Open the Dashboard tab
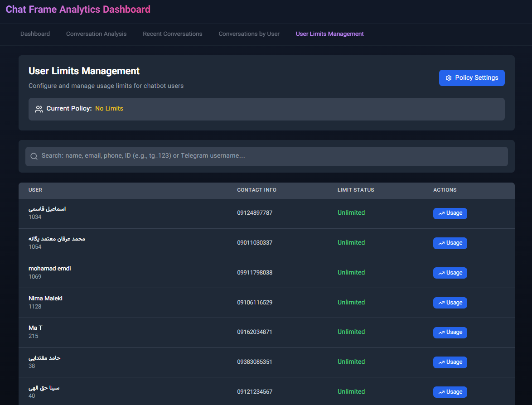Screen dimensions: 532x405 (x=35, y=34)
